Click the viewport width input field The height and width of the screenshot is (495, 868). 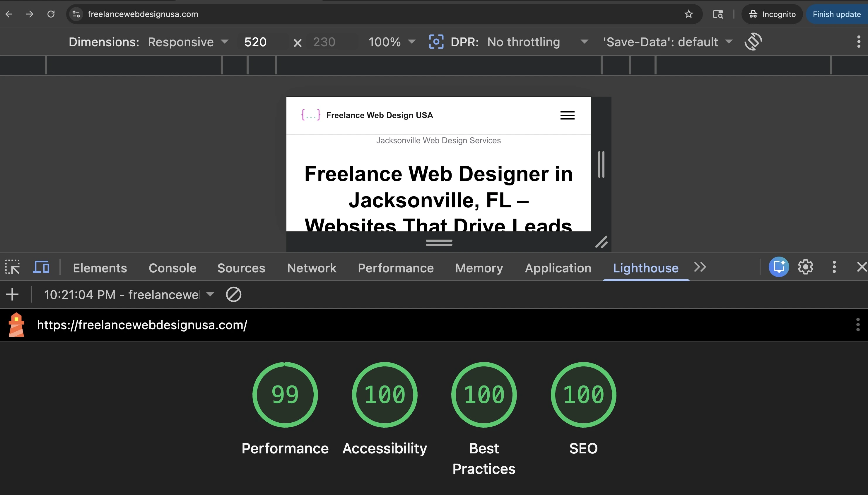256,42
